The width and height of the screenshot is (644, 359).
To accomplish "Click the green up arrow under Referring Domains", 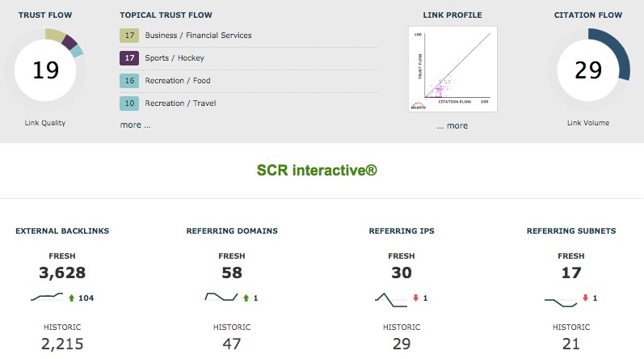I will click(x=246, y=298).
